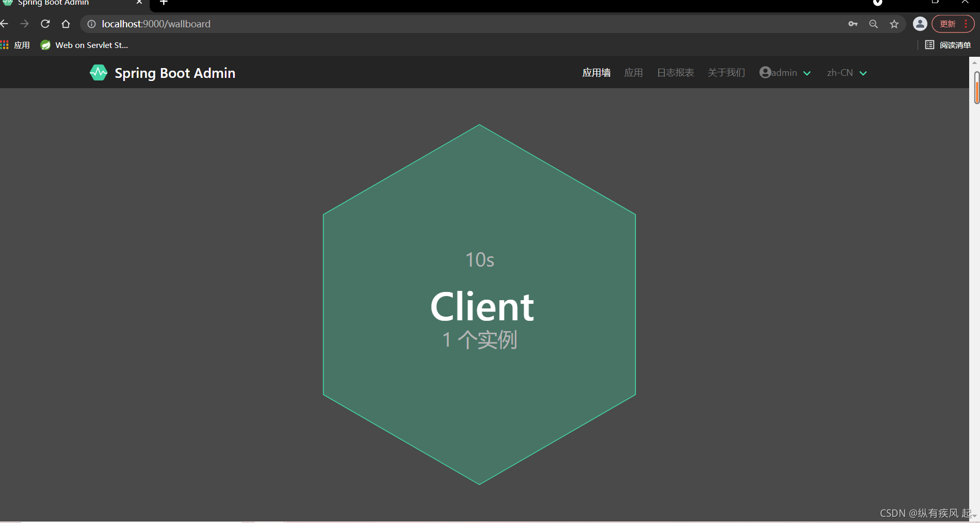Click the zoom magnifier icon in address bar
Viewport: 980px width, 523px height.
[873, 24]
